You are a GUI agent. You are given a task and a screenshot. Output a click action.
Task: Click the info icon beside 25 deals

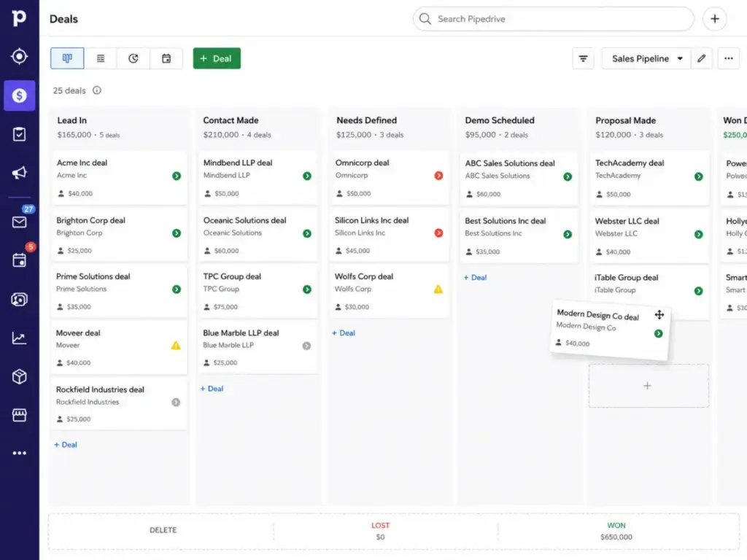point(97,90)
